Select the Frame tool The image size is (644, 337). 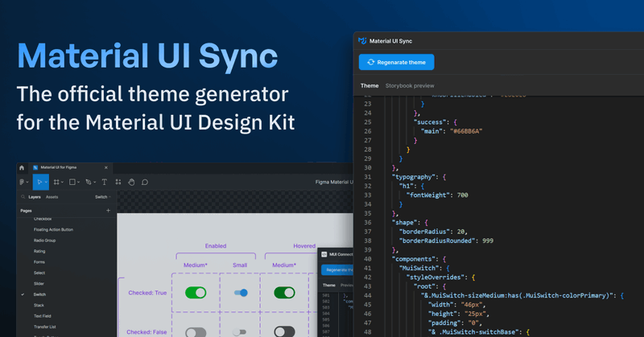[56, 182]
